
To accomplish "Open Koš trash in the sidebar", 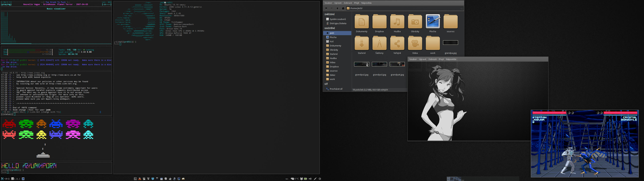I will point(337,42).
